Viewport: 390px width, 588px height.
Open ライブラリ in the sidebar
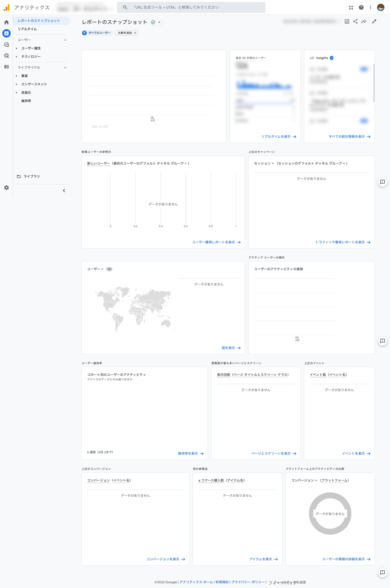[x=32, y=176]
